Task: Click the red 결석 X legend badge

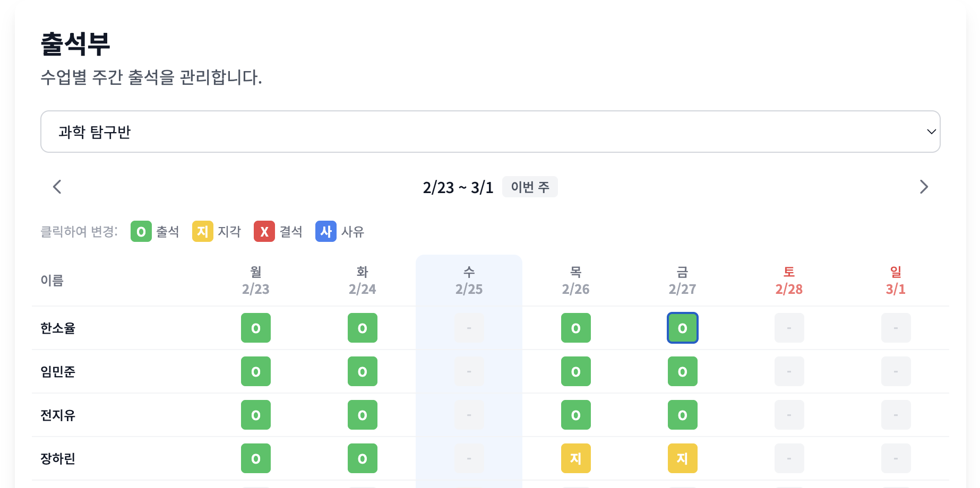Action: 264,231
